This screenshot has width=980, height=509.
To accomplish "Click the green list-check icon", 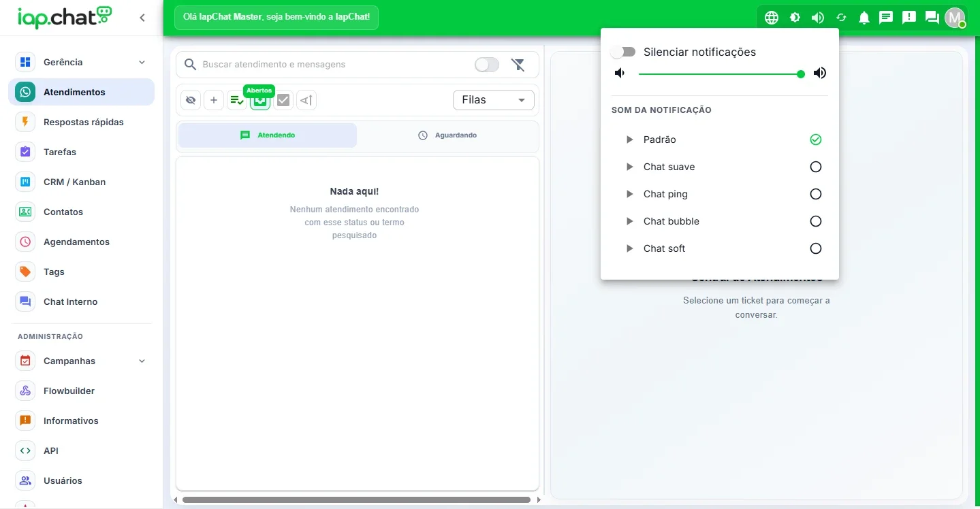I will click(x=237, y=100).
